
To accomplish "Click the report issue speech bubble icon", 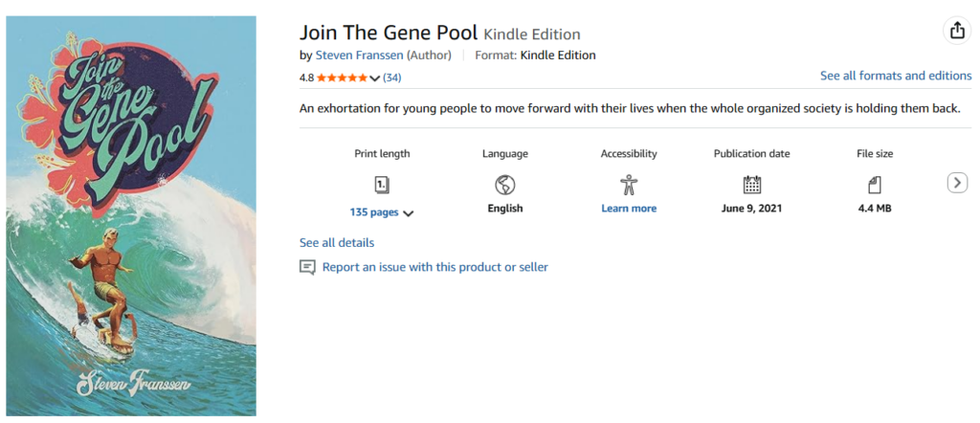I will point(307,267).
